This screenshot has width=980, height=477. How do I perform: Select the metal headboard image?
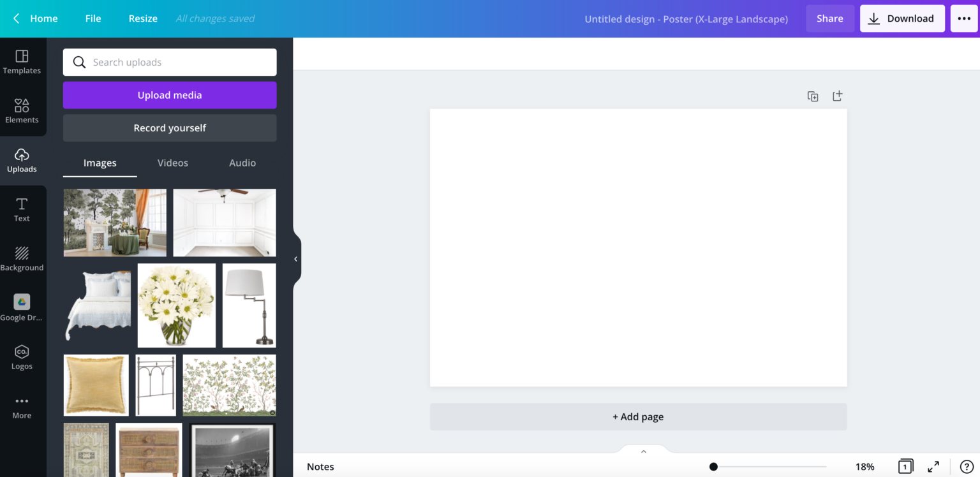(x=156, y=385)
